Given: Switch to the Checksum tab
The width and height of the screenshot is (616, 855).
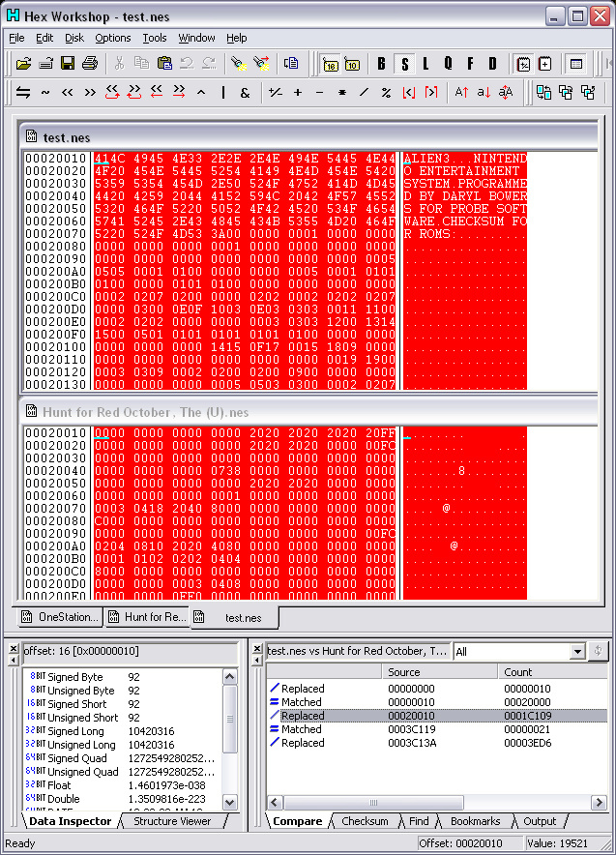Looking at the screenshot, I should [x=365, y=821].
